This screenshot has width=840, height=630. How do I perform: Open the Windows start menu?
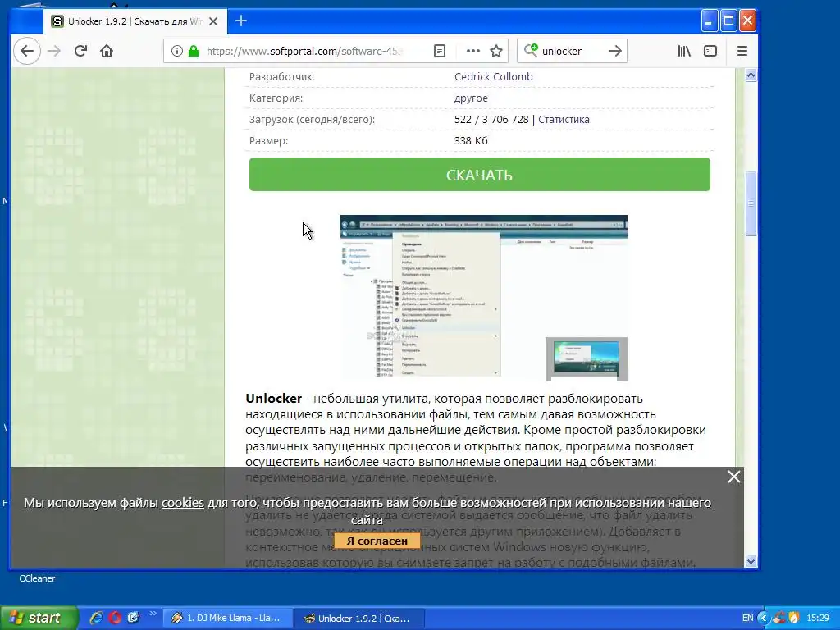[x=39, y=618]
